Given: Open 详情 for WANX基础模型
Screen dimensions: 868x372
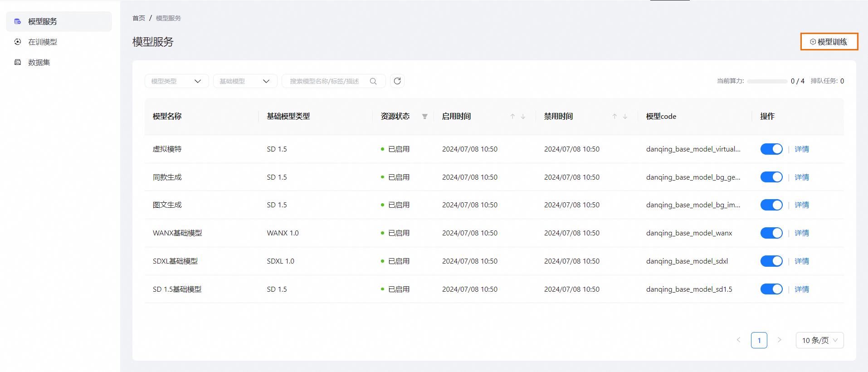Looking at the screenshot, I should (802, 233).
